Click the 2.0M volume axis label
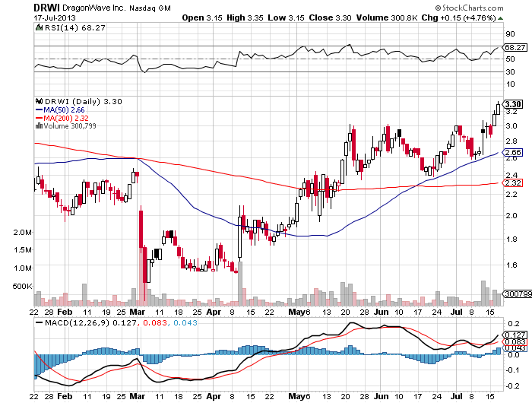This screenshot has width=532, height=403. click(23, 233)
